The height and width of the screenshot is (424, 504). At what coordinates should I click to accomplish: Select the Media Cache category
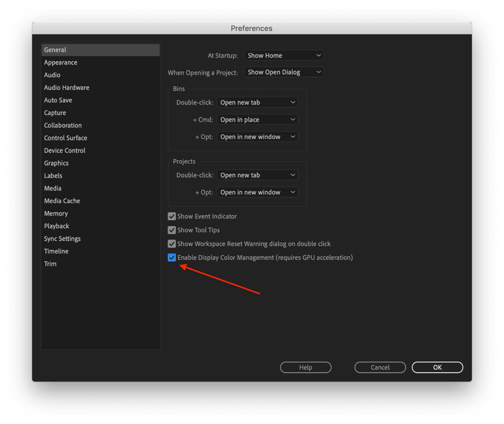pyautogui.click(x=62, y=201)
